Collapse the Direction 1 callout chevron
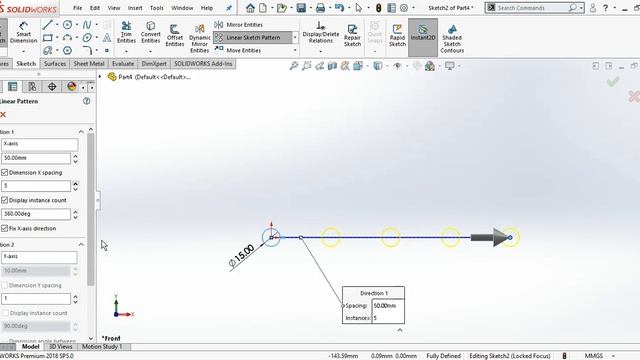 400,330
